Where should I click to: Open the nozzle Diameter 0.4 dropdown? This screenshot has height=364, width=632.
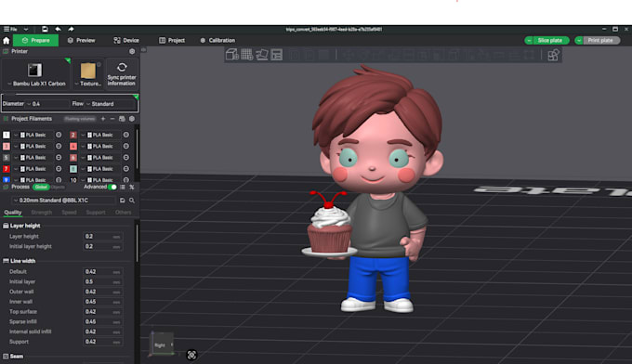click(48, 104)
